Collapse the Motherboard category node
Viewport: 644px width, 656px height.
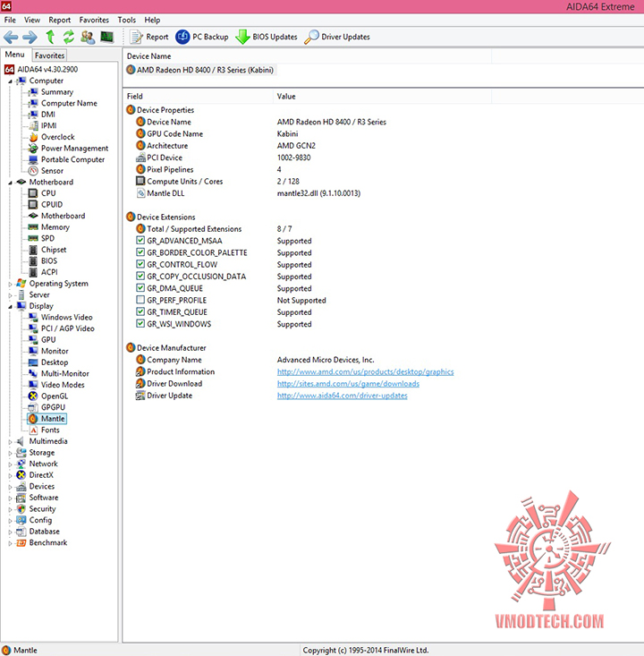pos(10,183)
